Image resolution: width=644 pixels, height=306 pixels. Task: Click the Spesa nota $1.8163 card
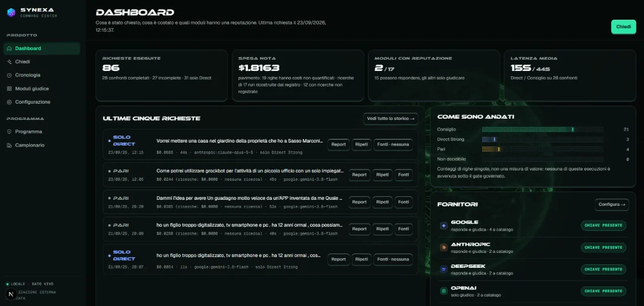pos(298,76)
